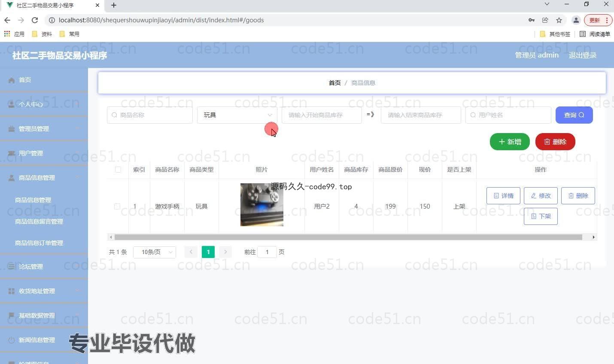The width and height of the screenshot is (614, 364).
Task: Open the browser profile avatar
Action: click(x=576, y=20)
